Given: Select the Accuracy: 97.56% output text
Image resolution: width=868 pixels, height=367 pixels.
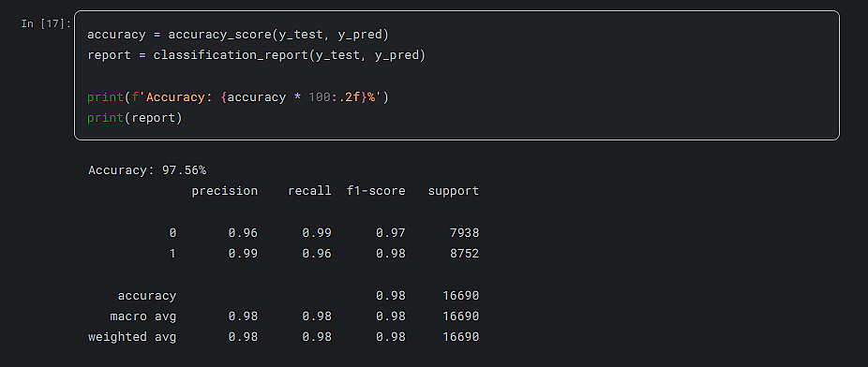Looking at the screenshot, I should pos(147,170).
